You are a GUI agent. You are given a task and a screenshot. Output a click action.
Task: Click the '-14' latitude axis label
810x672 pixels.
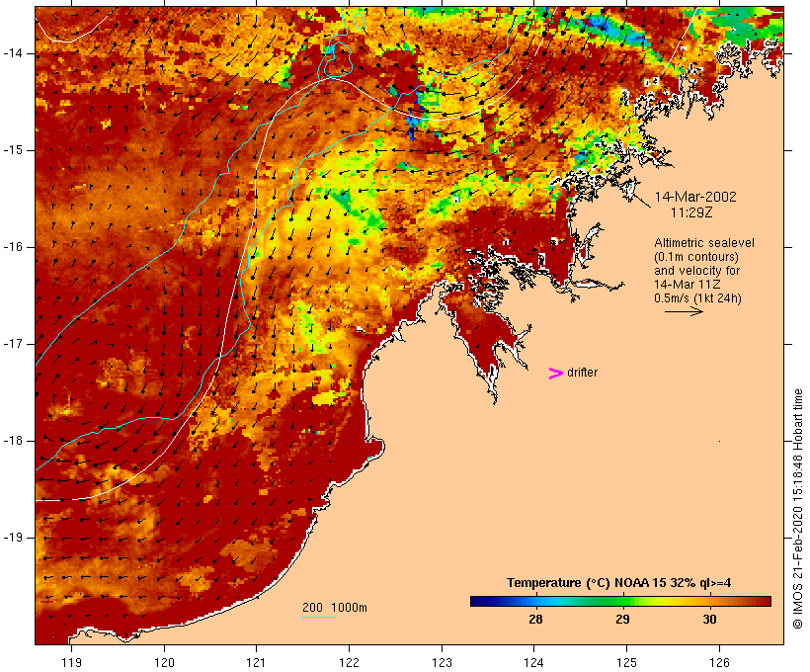point(13,53)
